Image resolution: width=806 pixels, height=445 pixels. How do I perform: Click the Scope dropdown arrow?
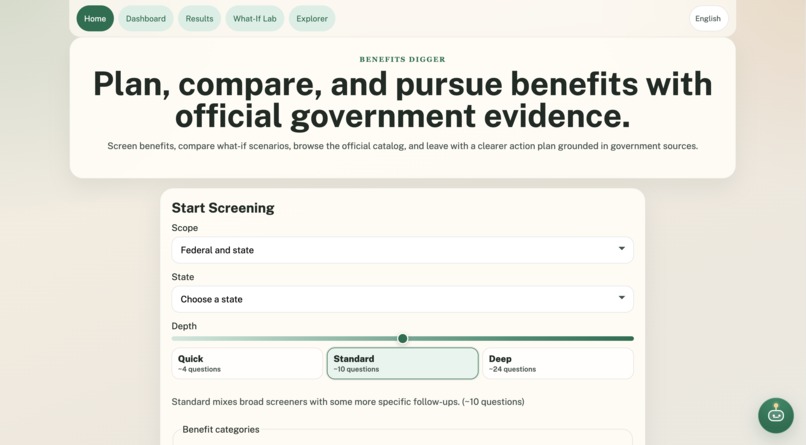click(621, 249)
